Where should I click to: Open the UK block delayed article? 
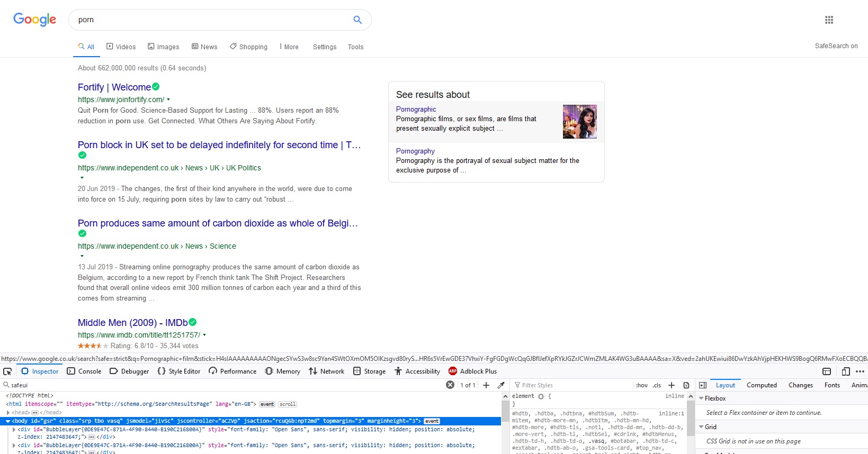pyautogui.click(x=219, y=145)
